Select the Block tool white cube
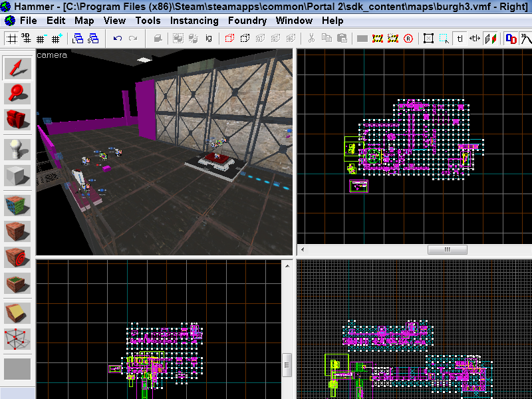This screenshot has height=399, width=532. point(17,176)
